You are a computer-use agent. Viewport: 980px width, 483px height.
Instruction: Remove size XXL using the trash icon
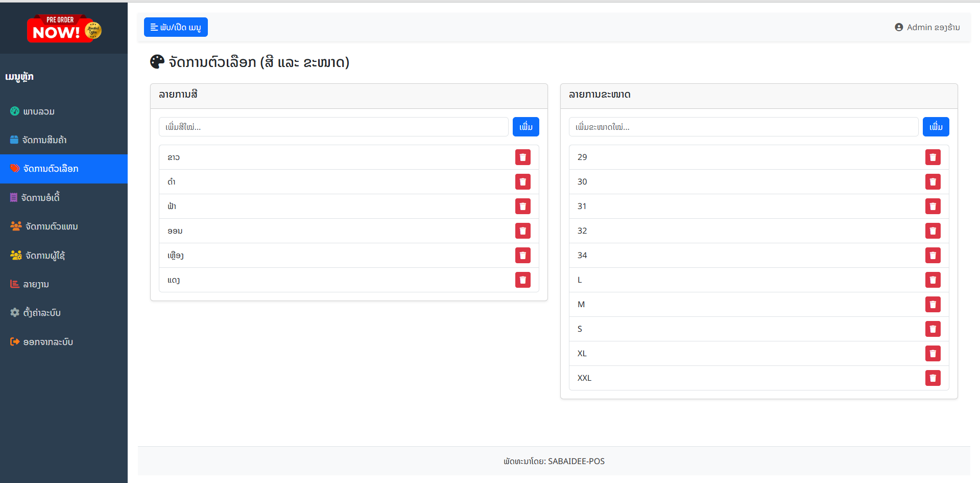pyautogui.click(x=933, y=378)
